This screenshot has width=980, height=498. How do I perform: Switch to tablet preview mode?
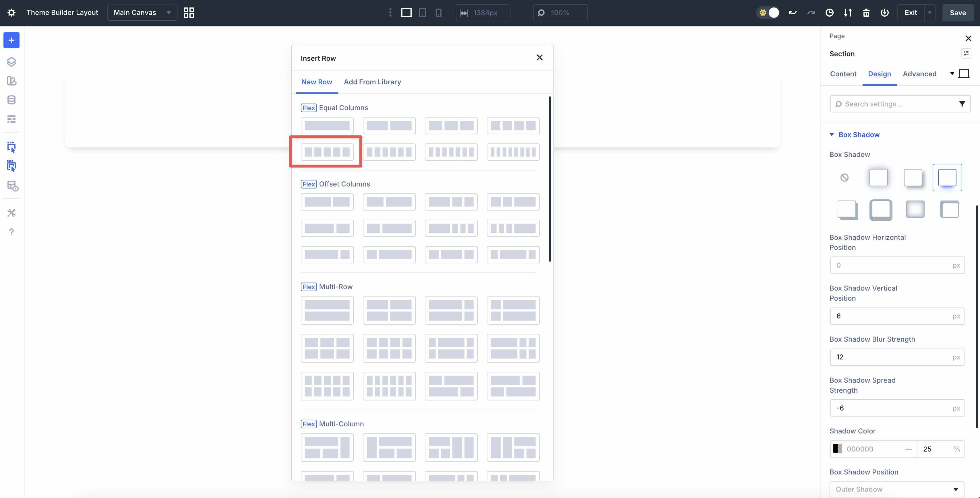[x=422, y=13]
